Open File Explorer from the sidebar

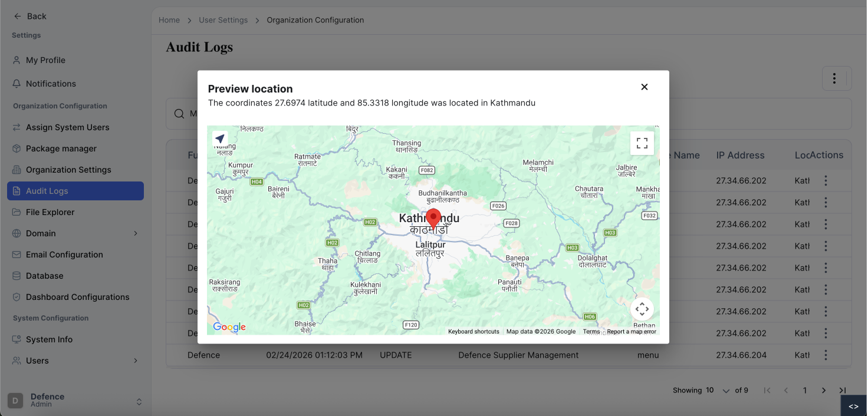pos(51,212)
